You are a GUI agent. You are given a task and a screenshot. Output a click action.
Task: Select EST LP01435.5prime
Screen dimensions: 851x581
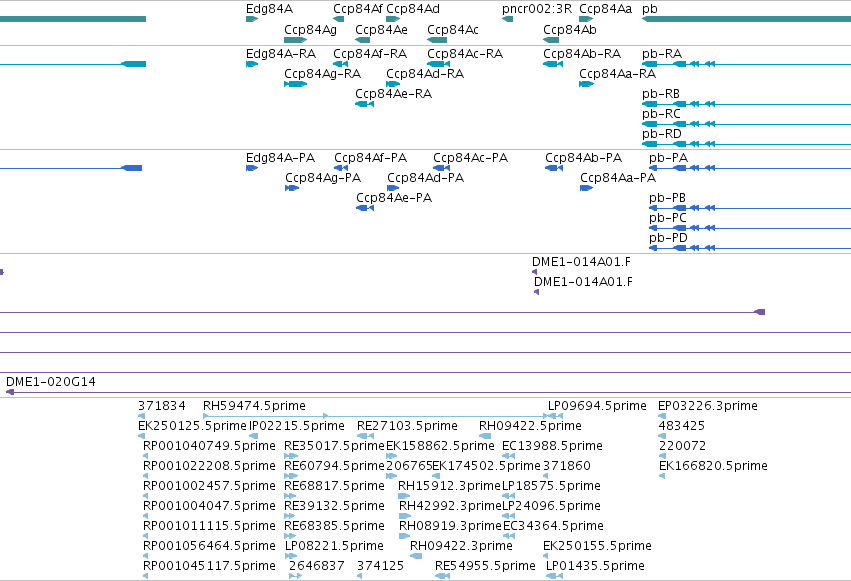[x=595, y=566]
